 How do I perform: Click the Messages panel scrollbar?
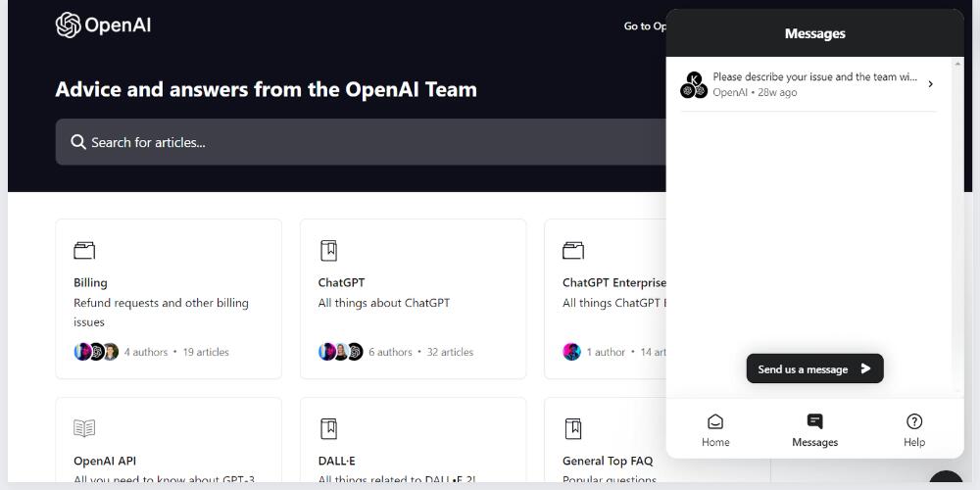[957, 227]
